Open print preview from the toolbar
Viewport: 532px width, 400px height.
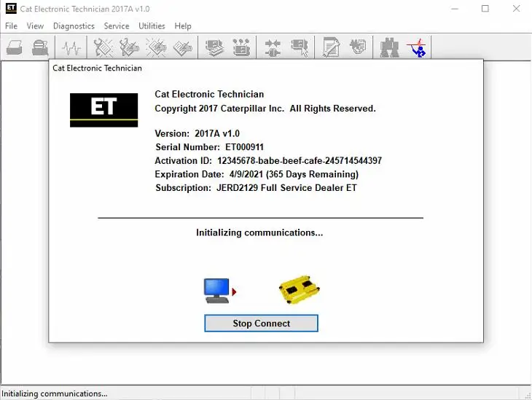40,48
